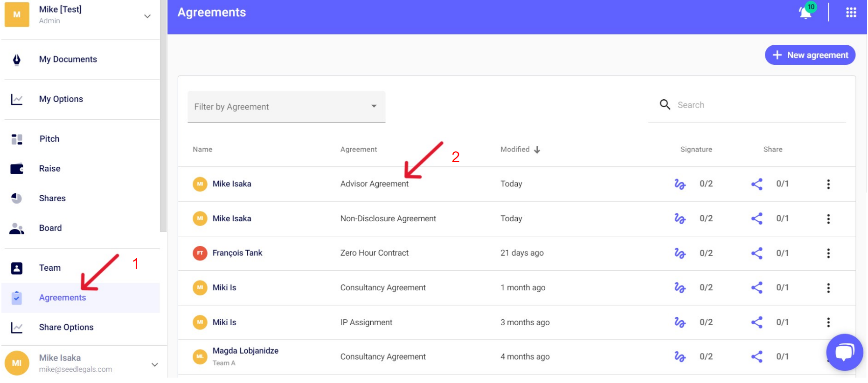Open three-dot menu for Advisor Agreement row
868x383 pixels.
pyautogui.click(x=828, y=184)
